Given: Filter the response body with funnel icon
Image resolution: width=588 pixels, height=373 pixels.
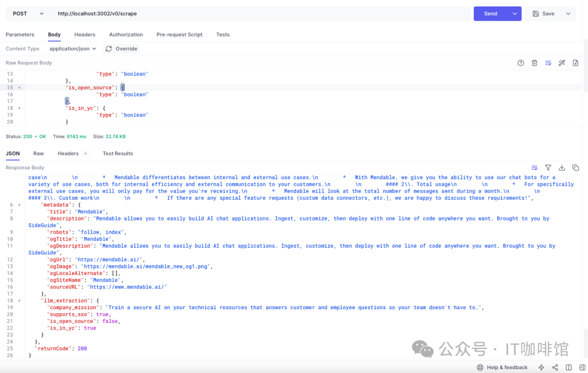Looking at the screenshot, I should [x=548, y=168].
